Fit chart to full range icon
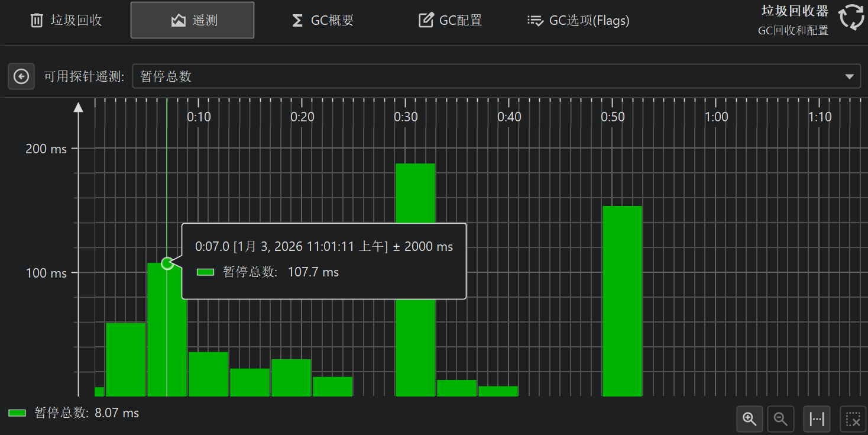Image resolution: width=868 pixels, height=435 pixels. click(817, 419)
